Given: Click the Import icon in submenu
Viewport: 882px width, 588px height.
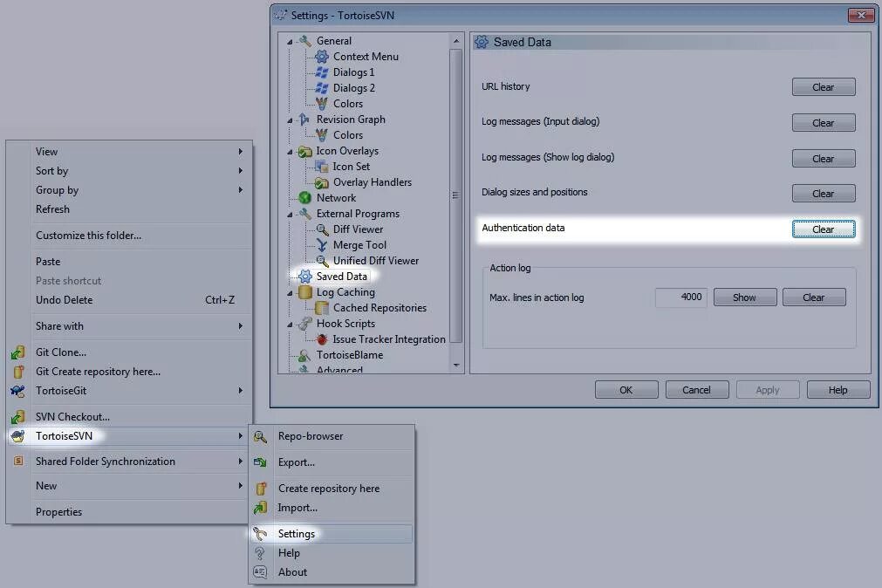Looking at the screenshot, I should click(x=260, y=508).
